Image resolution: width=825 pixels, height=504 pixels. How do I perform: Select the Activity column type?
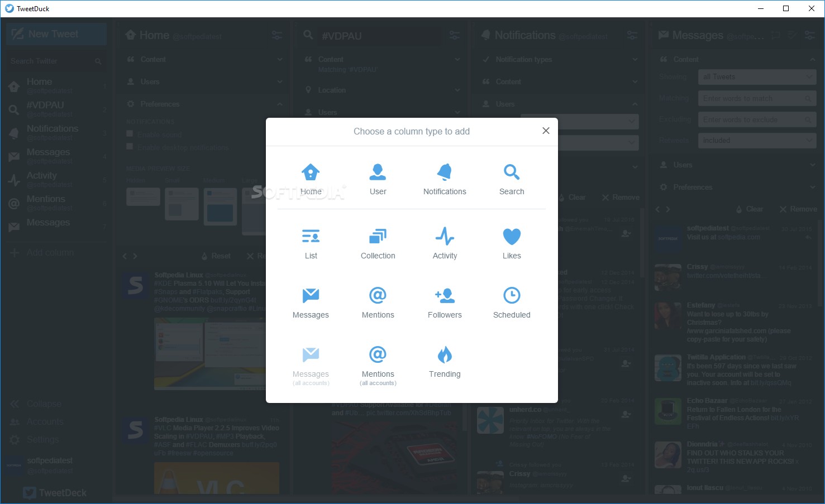point(445,243)
